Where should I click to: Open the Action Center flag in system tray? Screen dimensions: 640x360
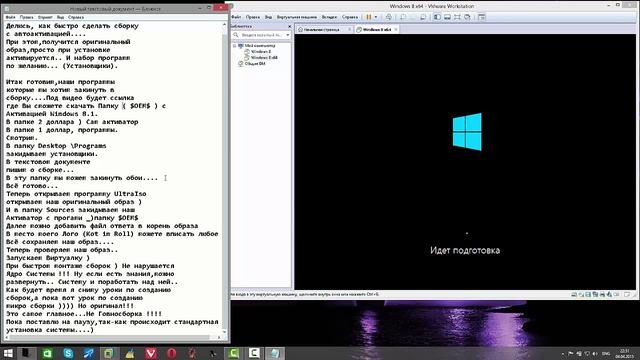571,353
